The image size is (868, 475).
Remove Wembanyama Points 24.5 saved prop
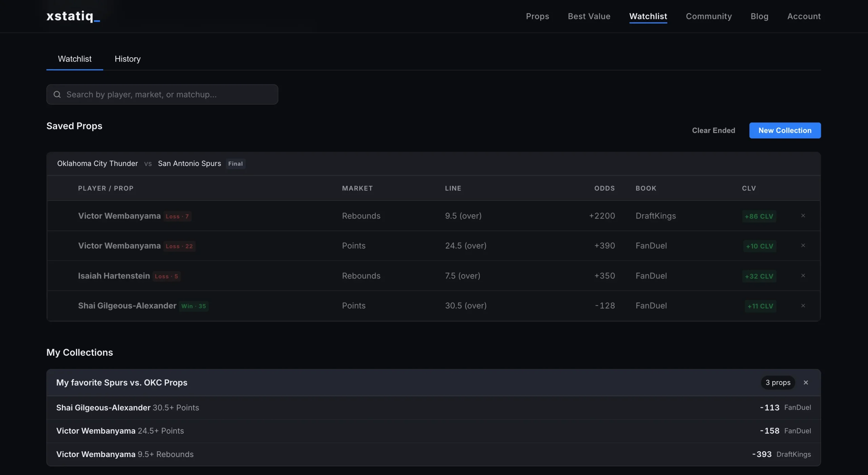pos(803,246)
